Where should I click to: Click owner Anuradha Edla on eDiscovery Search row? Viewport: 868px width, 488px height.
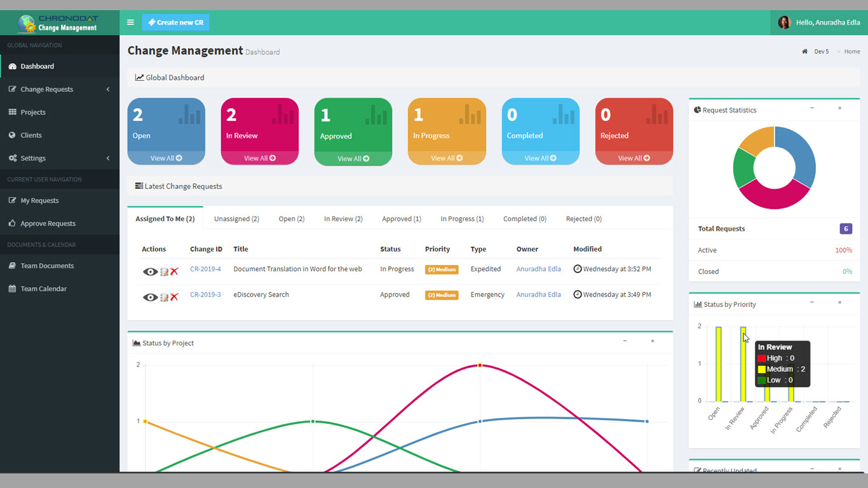[x=538, y=294]
